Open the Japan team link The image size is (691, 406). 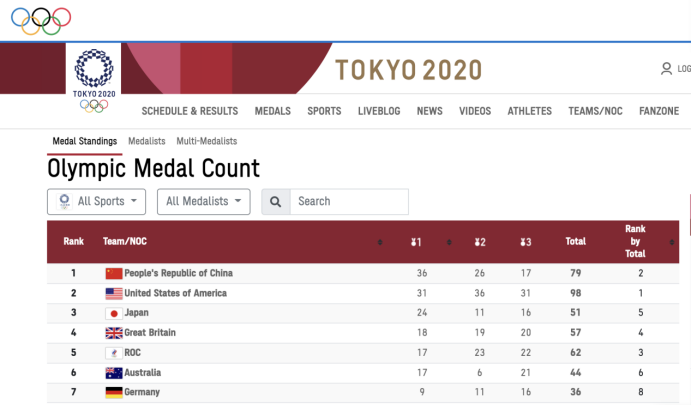[136, 313]
